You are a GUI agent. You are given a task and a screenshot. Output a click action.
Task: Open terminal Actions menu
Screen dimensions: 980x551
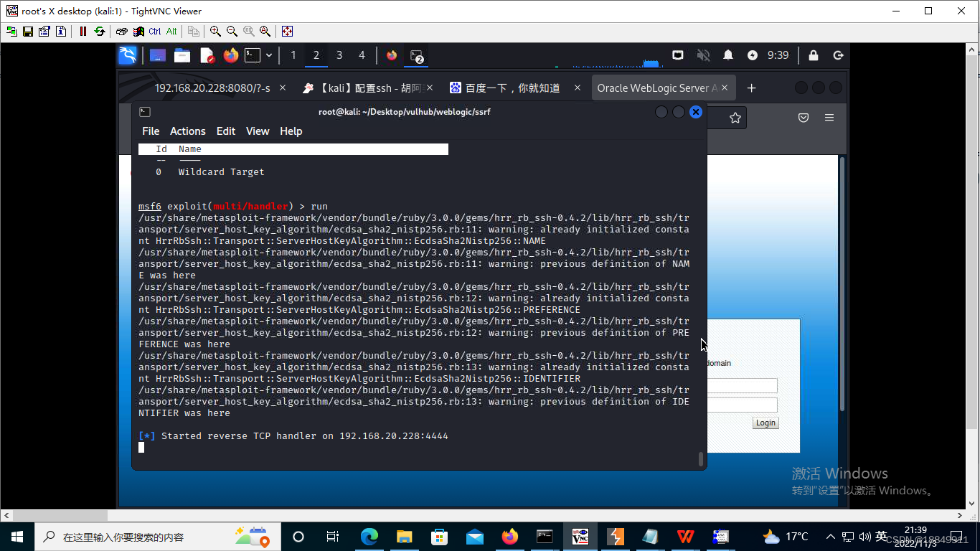[188, 131]
